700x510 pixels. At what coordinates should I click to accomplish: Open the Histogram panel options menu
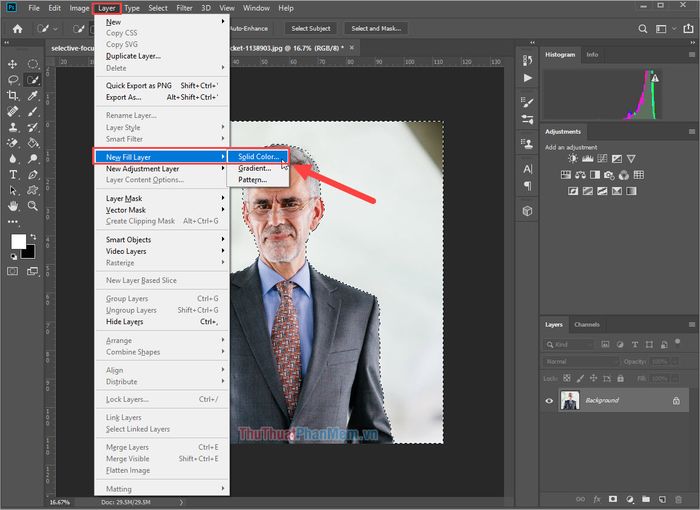(692, 54)
